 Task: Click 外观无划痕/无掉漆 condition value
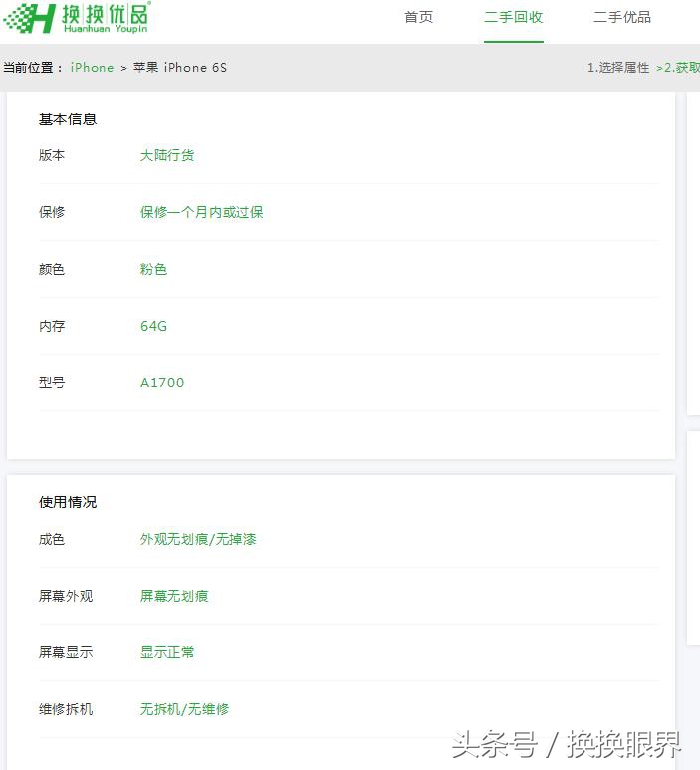[198, 539]
